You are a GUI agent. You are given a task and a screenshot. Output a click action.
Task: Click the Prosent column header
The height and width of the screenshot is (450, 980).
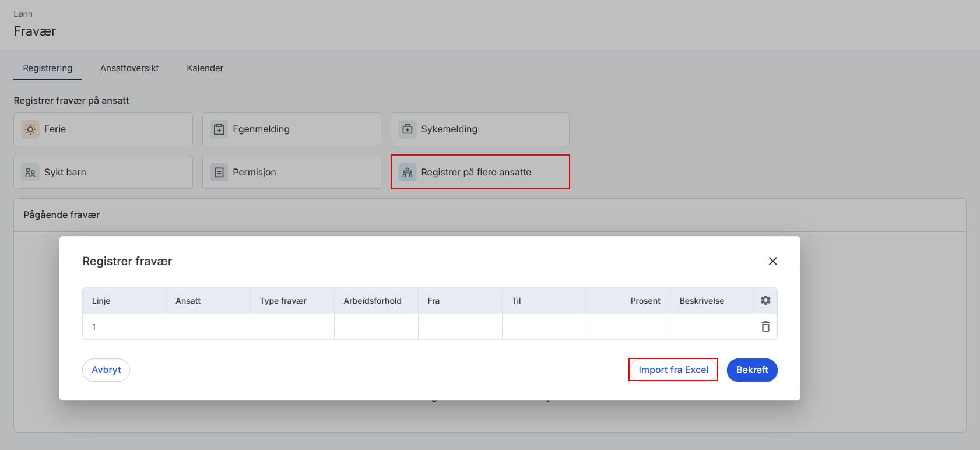click(628, 301)
